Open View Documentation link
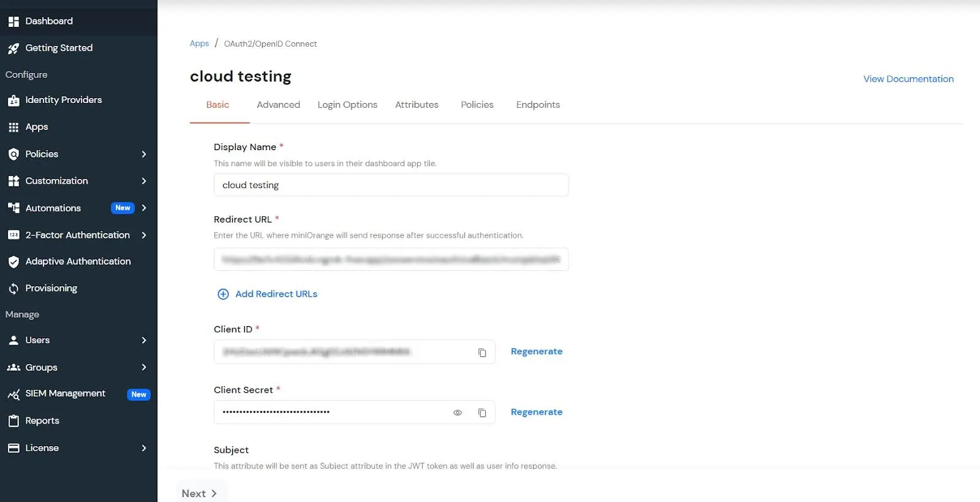Image resolution: width=980 pixels, height=502 pixels. click(908, 79)
